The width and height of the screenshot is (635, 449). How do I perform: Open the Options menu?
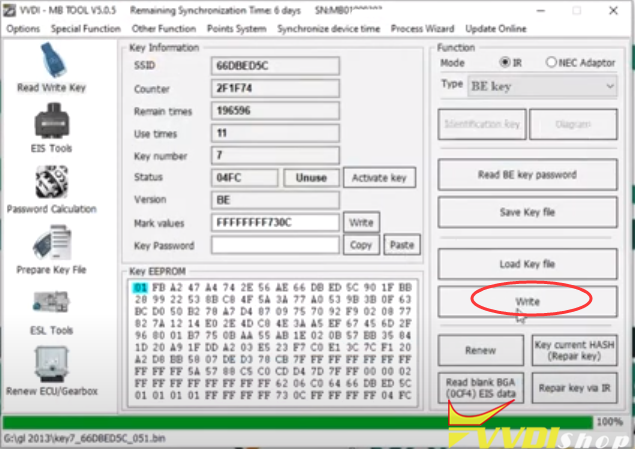point(23,29)
